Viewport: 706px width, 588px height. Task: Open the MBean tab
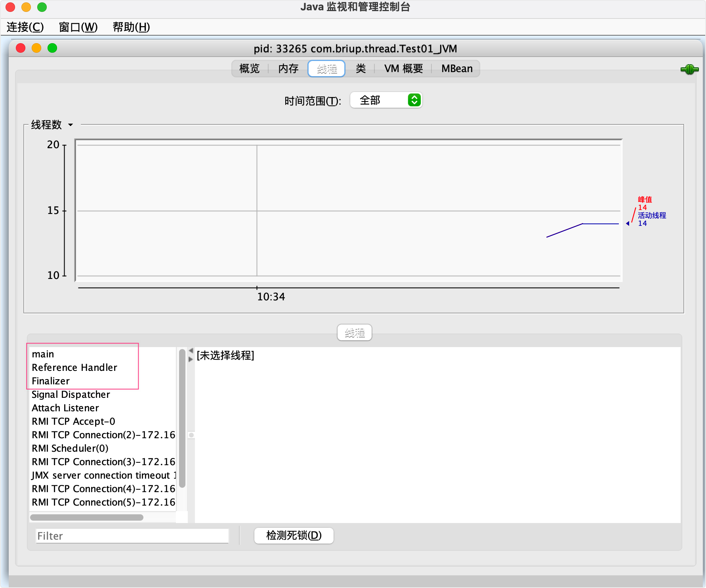click(x=457, y=69)
